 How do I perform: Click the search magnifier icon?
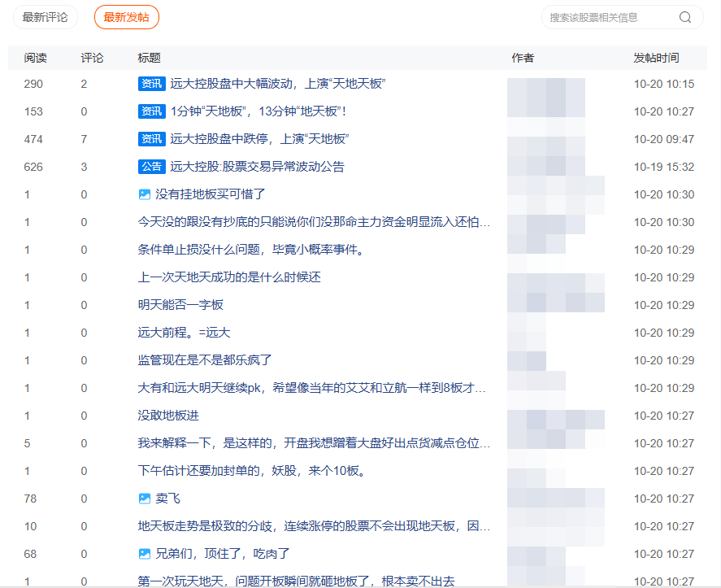[684, 17]
